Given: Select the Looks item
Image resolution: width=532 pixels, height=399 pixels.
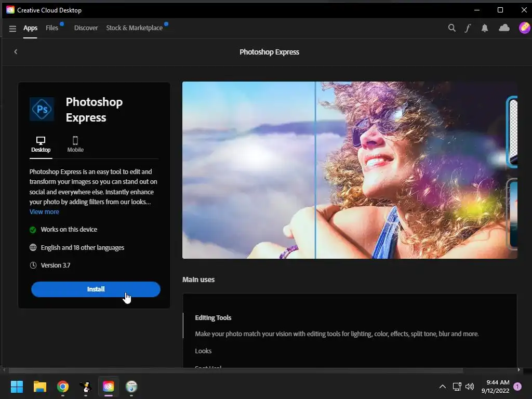Looking at the screenshot, I should [203, 351].
